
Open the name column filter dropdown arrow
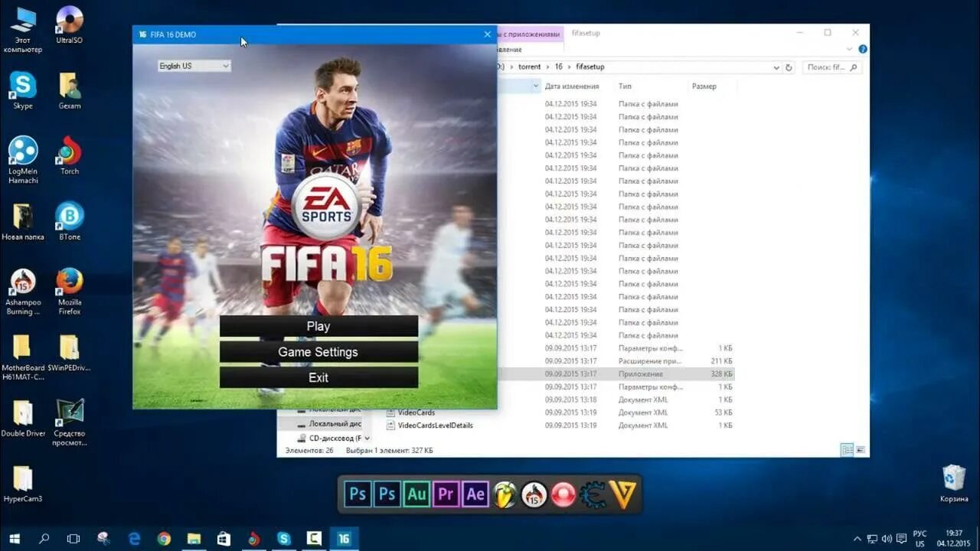535,86
